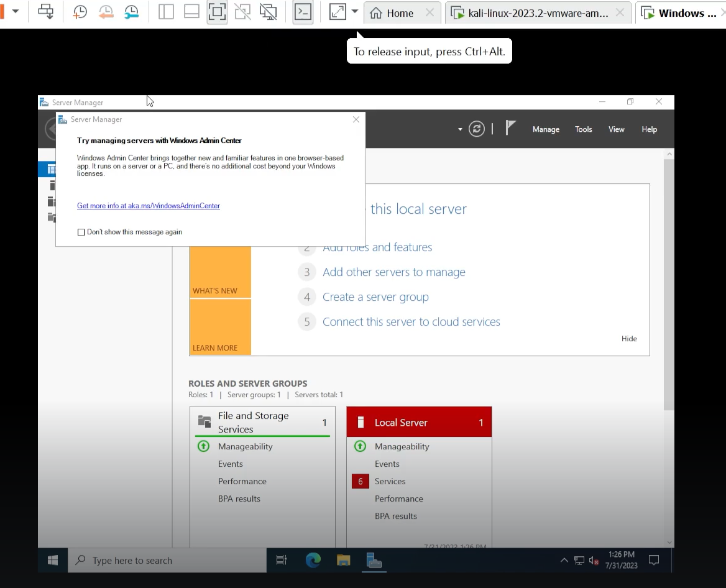Click the scrollbar down arrow
The width and height of the screenshot is (726, 588).
(x=669, y=542)
